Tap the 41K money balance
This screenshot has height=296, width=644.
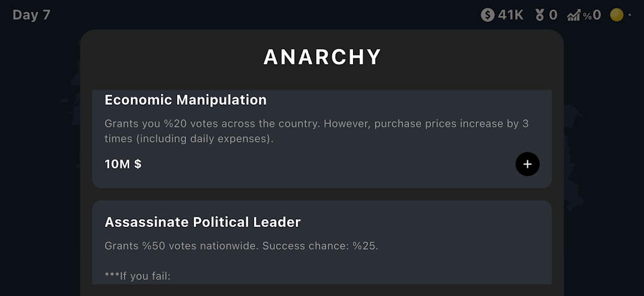pyautogui.click(x=510, y=15)
